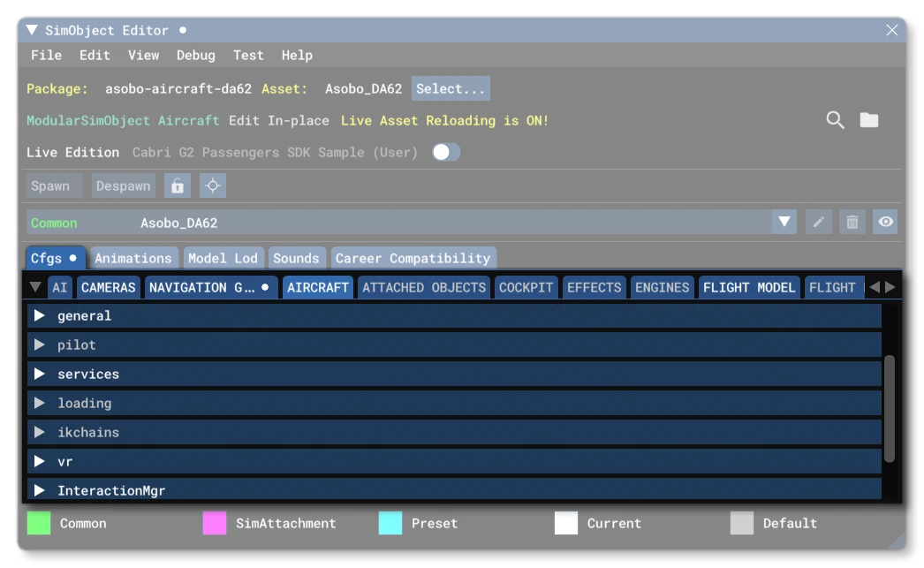
Task: Switch to Career Compatibility tab
Action: pyautogui.click(x=413, y=258)
